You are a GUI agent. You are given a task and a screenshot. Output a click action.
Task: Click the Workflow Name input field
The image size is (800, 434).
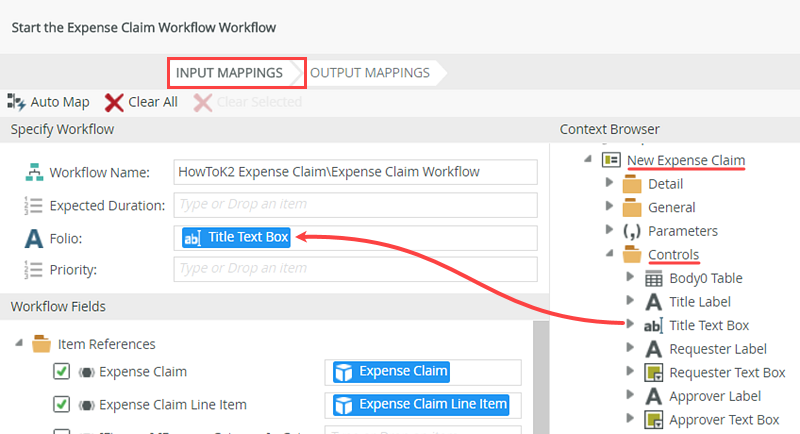(355, 172)
